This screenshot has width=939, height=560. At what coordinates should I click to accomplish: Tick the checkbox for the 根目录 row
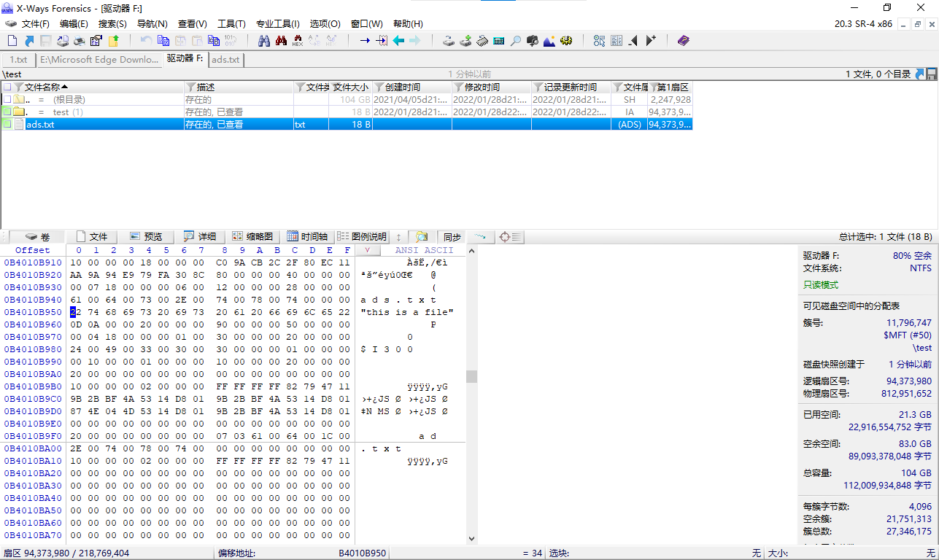pyautogui.click(x=7, y=99)
